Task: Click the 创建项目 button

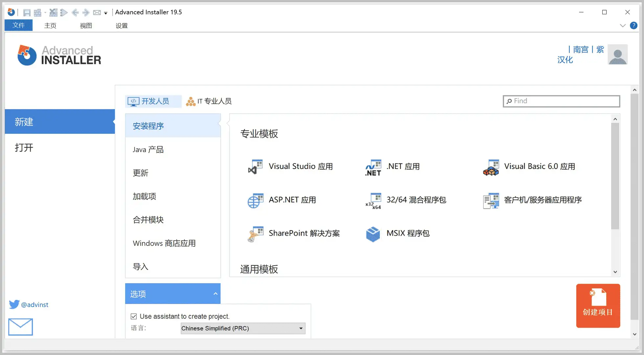Action: click(598, 306)
